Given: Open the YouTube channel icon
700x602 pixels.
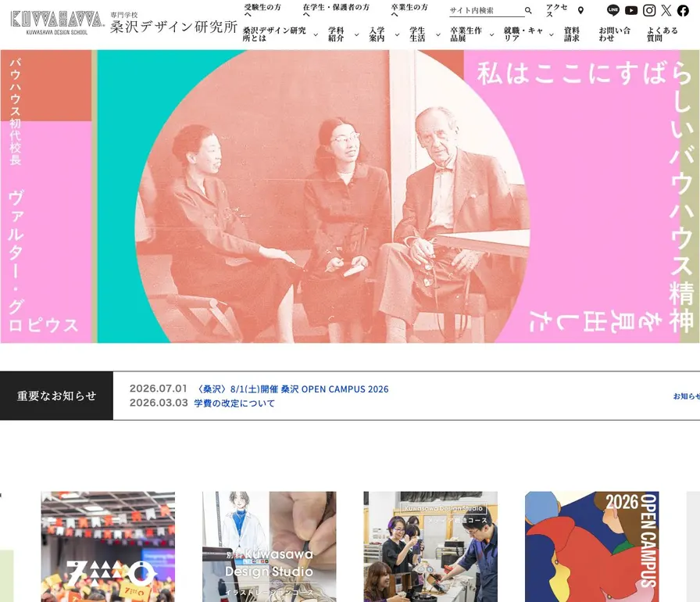Looking at the screenshot, I should click(630, 10).
